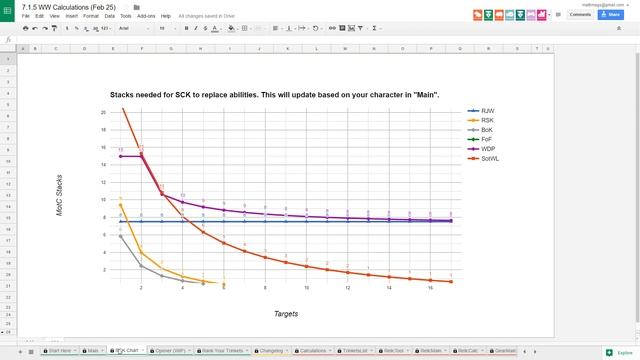Open the File menu
The image size is (640, 360).
click(26, 16)
